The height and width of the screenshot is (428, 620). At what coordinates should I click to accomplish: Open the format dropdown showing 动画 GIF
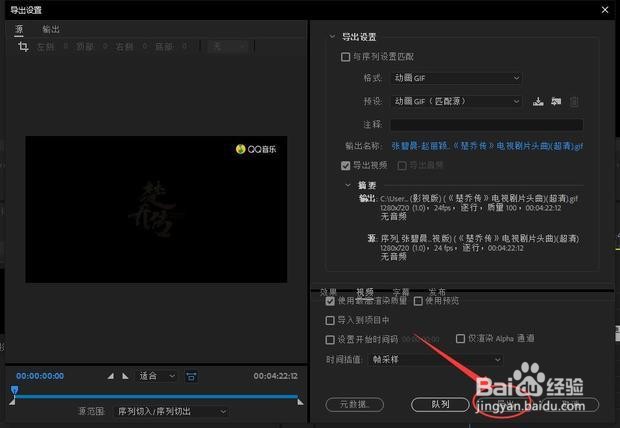[x=456, y=78]
